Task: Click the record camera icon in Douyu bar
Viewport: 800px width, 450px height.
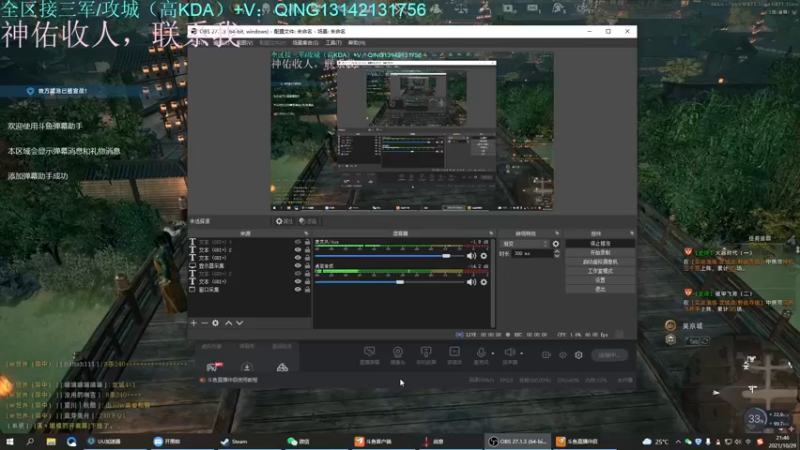Action: pyautogui.click(x=546, y=355)
